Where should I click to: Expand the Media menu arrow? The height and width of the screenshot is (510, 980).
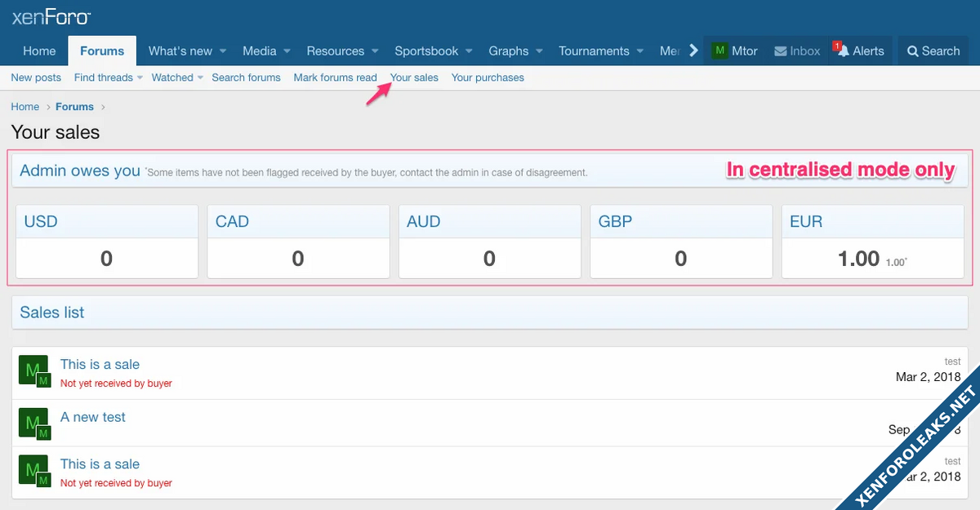point(287,51)
